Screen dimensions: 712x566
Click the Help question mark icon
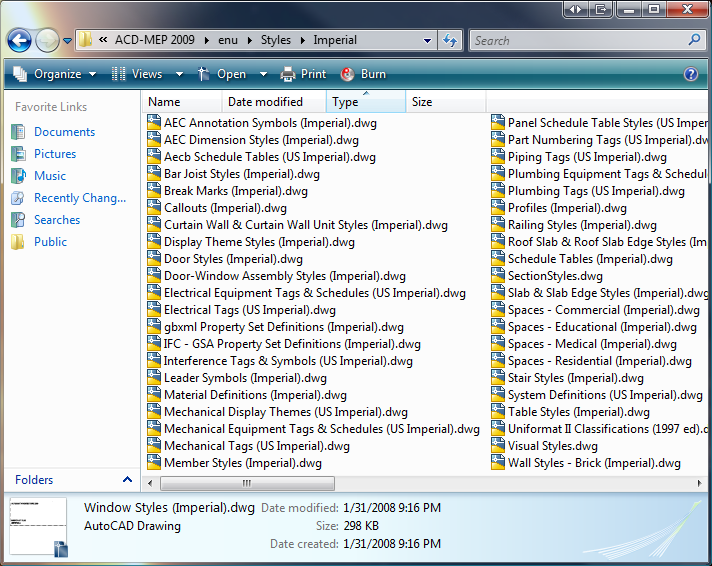[x=690, y=74]
